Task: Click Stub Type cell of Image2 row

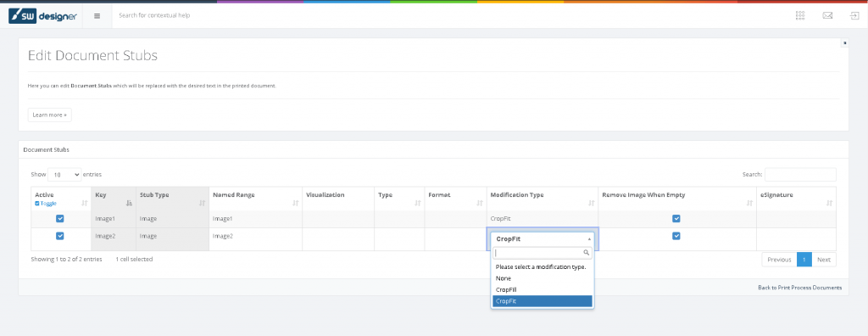Action: pyautogui.click(x=172, y=239)
